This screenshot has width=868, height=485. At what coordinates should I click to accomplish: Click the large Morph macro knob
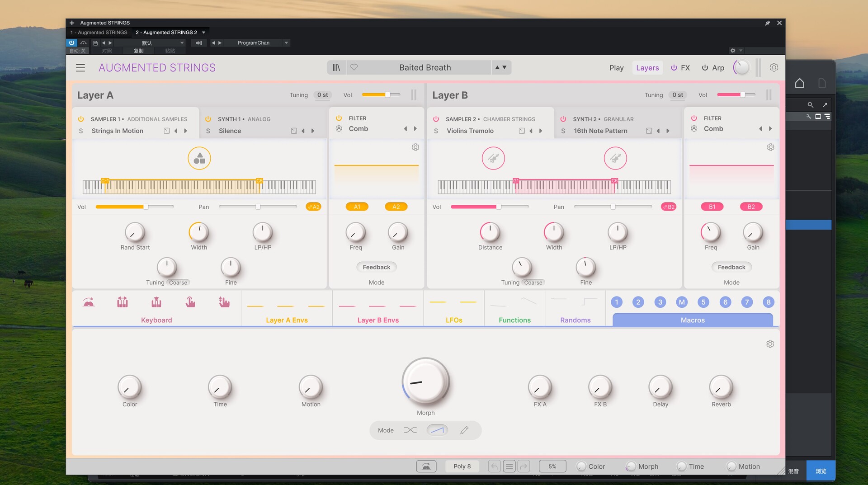(425, 381)
